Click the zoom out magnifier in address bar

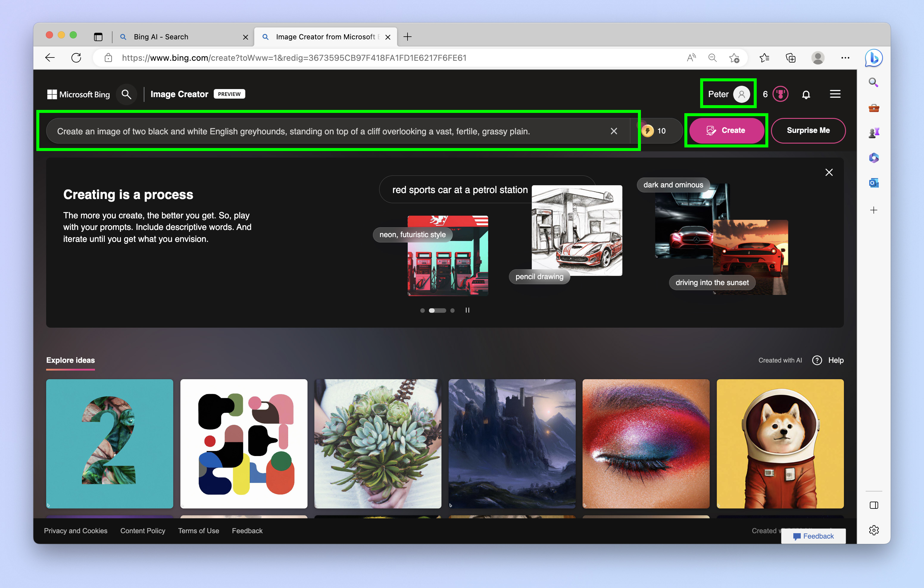coord(712,58)
